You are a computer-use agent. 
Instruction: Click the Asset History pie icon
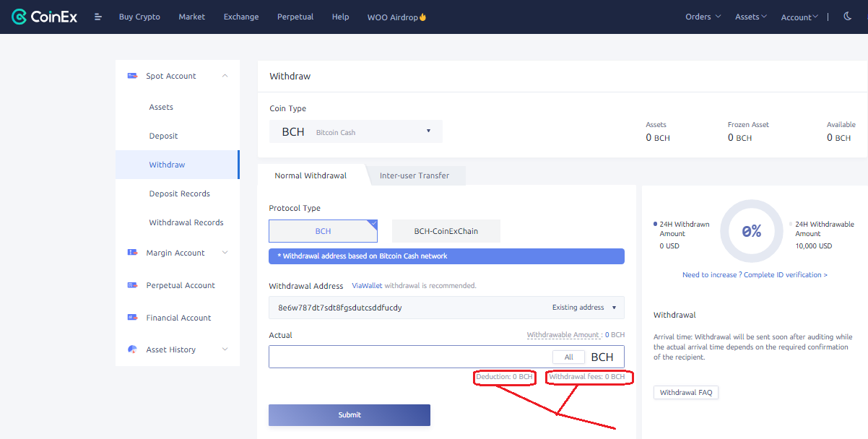click(x=132, y=349)
